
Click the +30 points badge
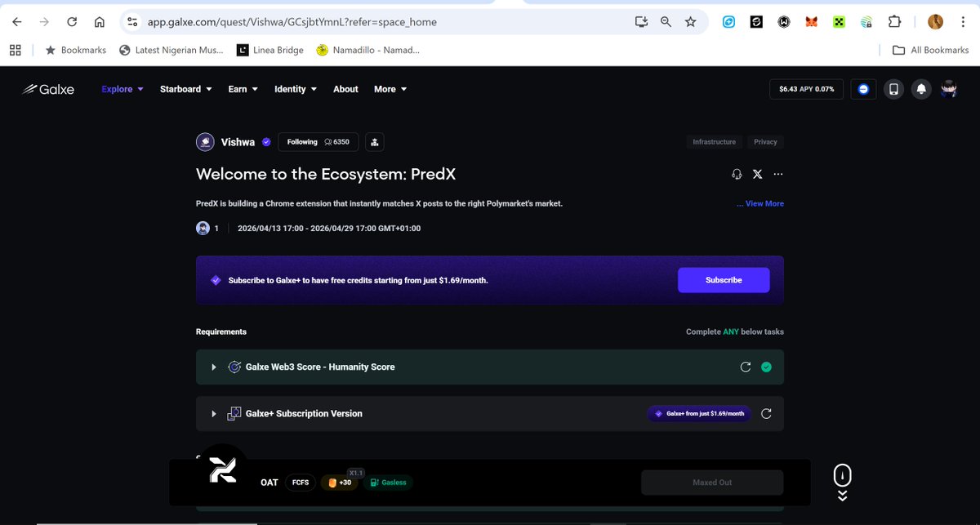pos(340,483)
